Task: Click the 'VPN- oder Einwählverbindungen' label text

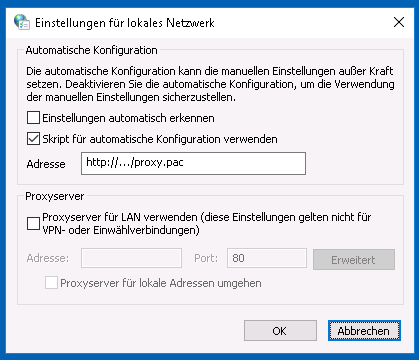Action: tap(121, 230)
